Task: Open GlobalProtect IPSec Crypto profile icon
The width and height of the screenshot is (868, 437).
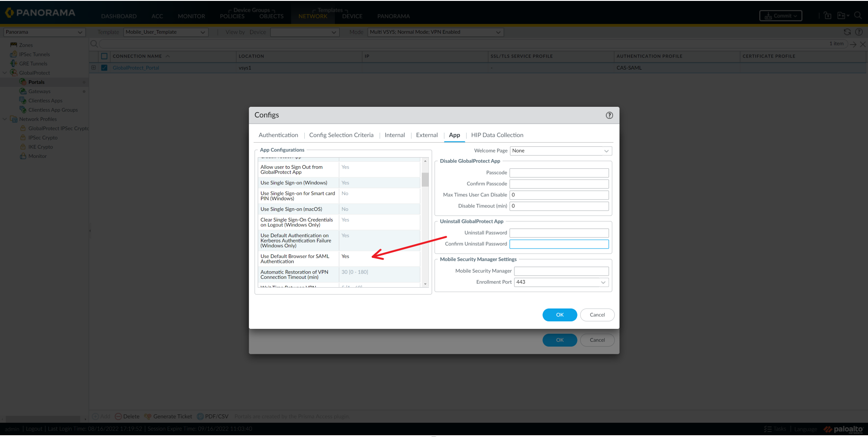Action: pos(23,129)
